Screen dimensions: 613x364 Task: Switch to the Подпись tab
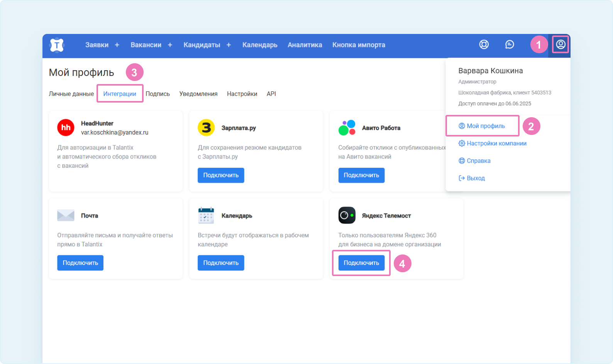click(x=157, y=94)
